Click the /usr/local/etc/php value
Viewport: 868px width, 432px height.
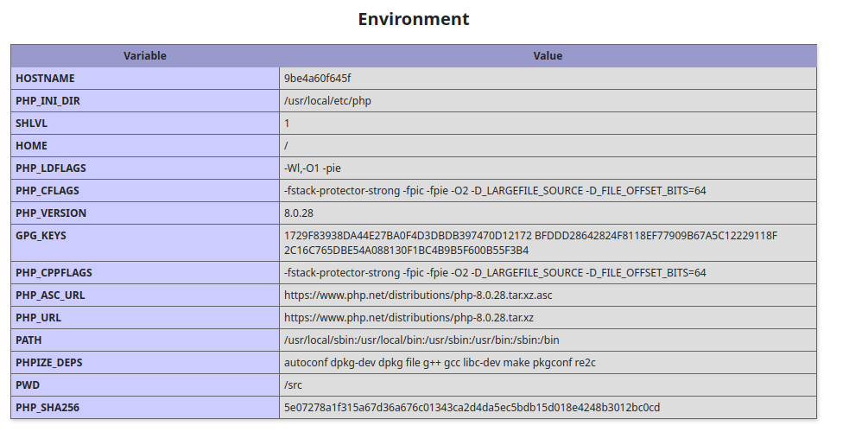pyautogui.click(x=327, y=101)
